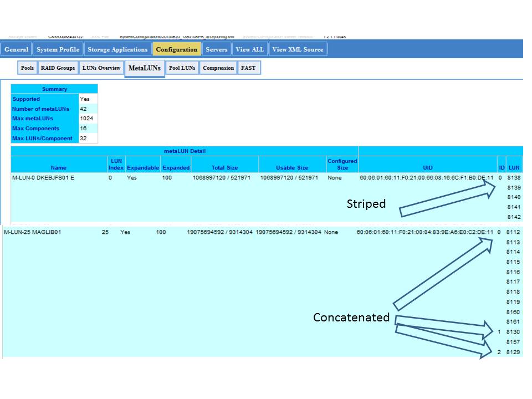Select LUN number 8139
532x399 pixels.
[x=514, y=188]
